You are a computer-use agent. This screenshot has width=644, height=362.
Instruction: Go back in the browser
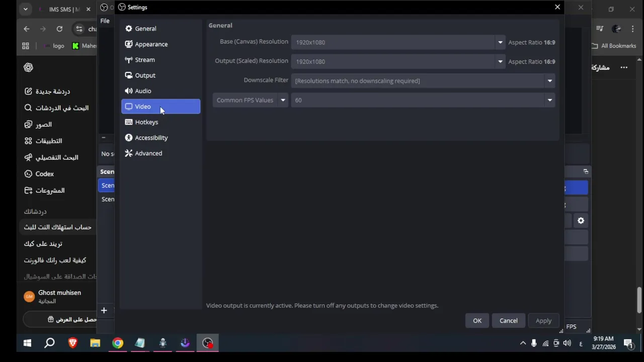click(26, 29)
